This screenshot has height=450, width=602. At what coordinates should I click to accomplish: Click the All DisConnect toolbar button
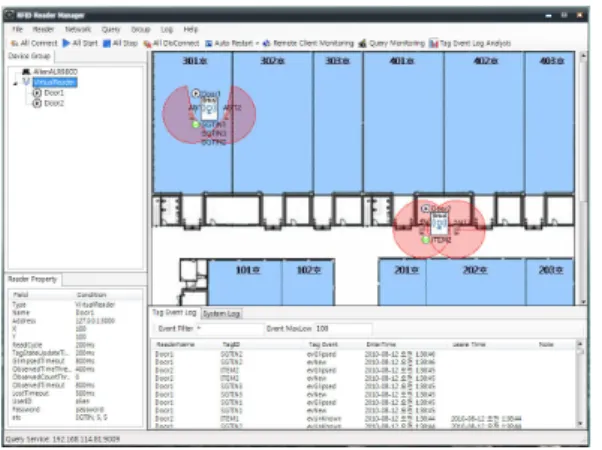[x=171, y=43]
